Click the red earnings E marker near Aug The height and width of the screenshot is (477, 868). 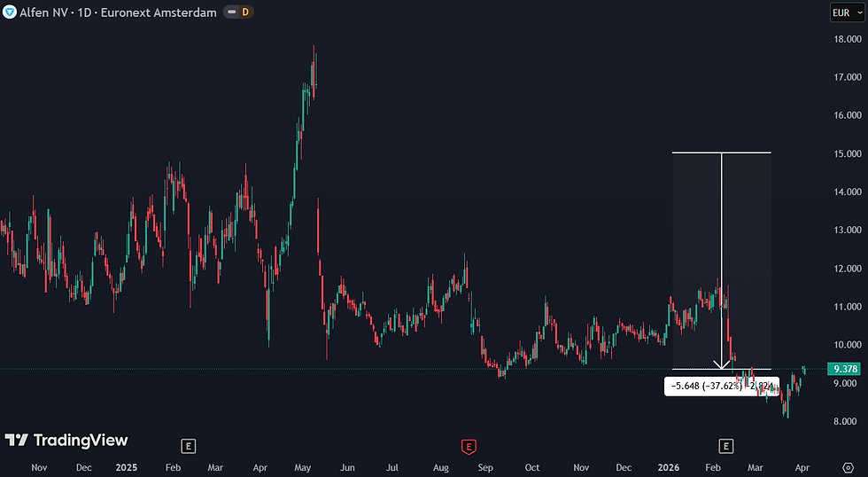(x=469, y=447)
